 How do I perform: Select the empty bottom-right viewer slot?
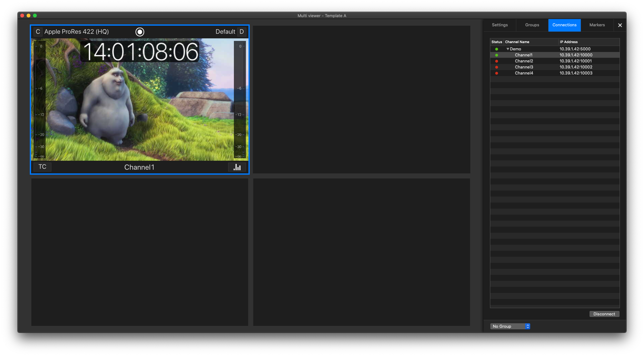[361, 252]
